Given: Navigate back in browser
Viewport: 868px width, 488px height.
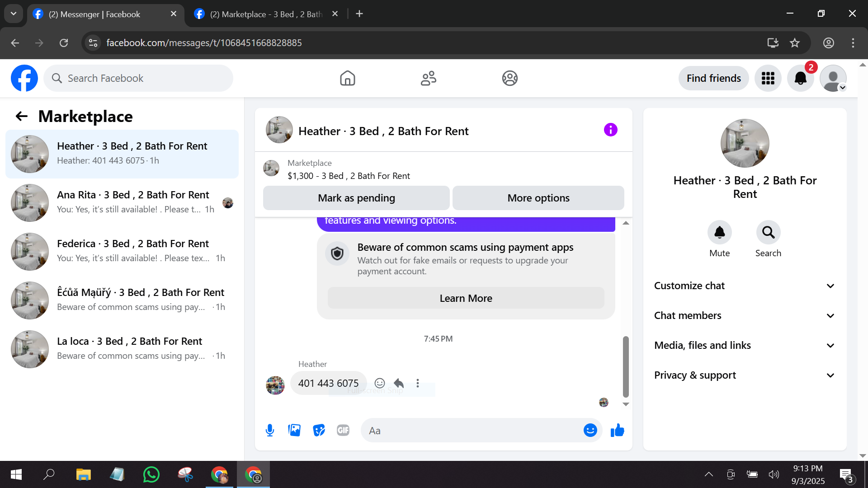Looking at the screenshot, I should tap(15, 43).
